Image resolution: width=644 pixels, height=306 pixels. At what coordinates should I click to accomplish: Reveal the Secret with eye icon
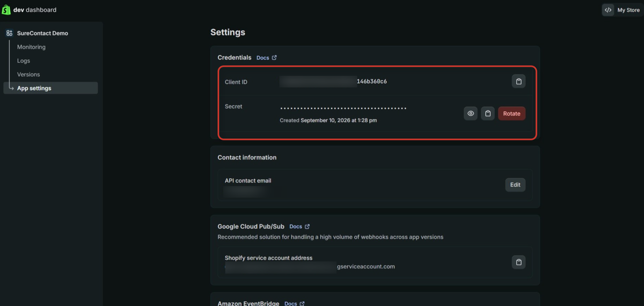(471, 113)
